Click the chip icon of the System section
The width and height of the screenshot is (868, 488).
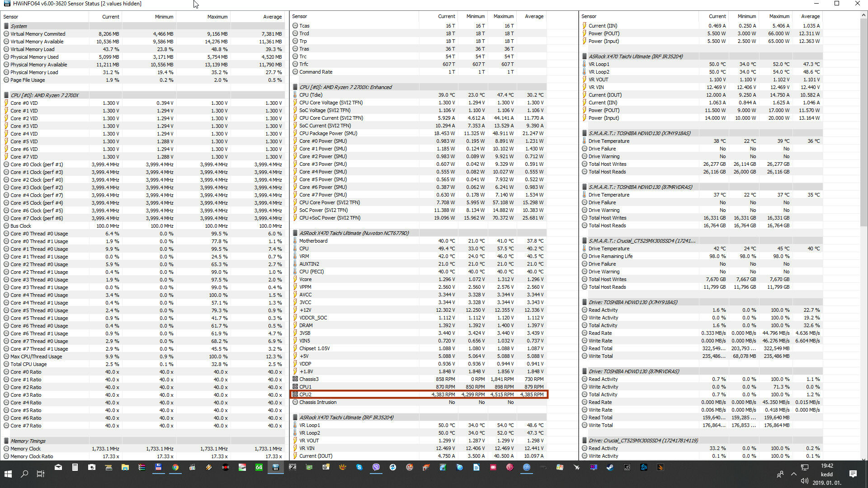6,26
